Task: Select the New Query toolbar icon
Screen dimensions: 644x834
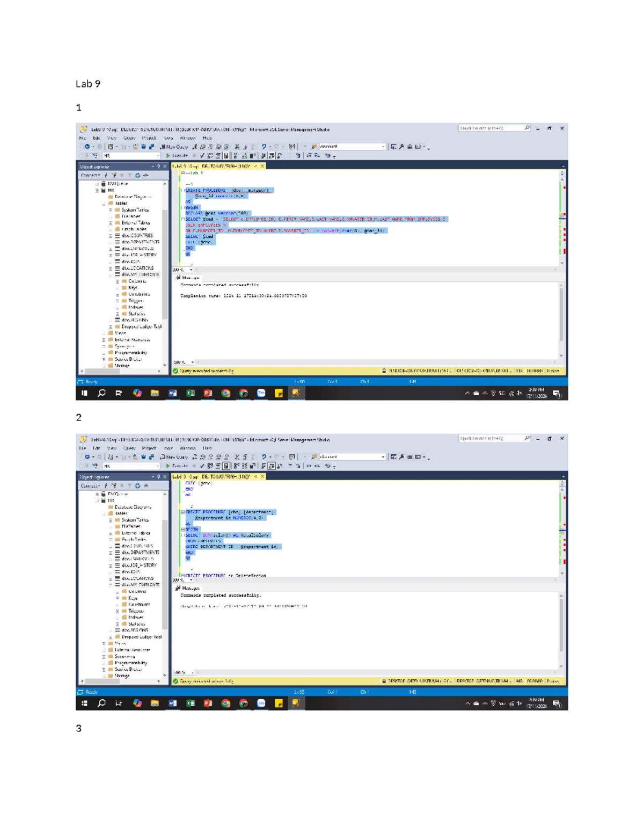Action: point(175,146)
